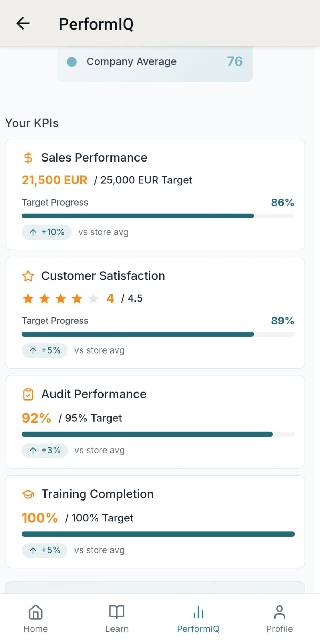Tap the back arrow icon

click(23, 24)
